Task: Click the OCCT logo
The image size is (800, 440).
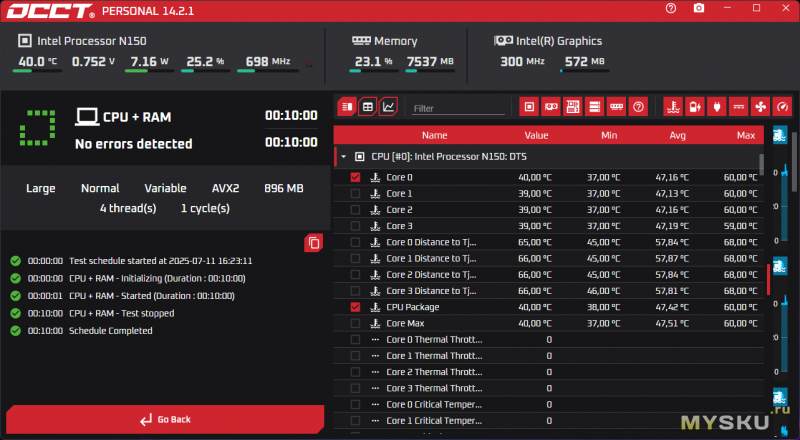Action: coord(51,11)
